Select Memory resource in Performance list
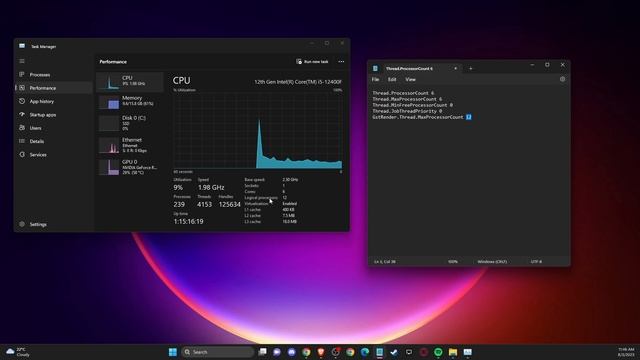The image size is (640, 360). [130, 102]
